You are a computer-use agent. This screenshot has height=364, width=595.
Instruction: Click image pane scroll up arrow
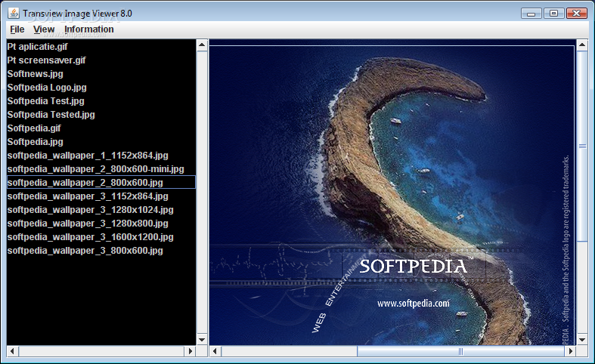[582, 45]
